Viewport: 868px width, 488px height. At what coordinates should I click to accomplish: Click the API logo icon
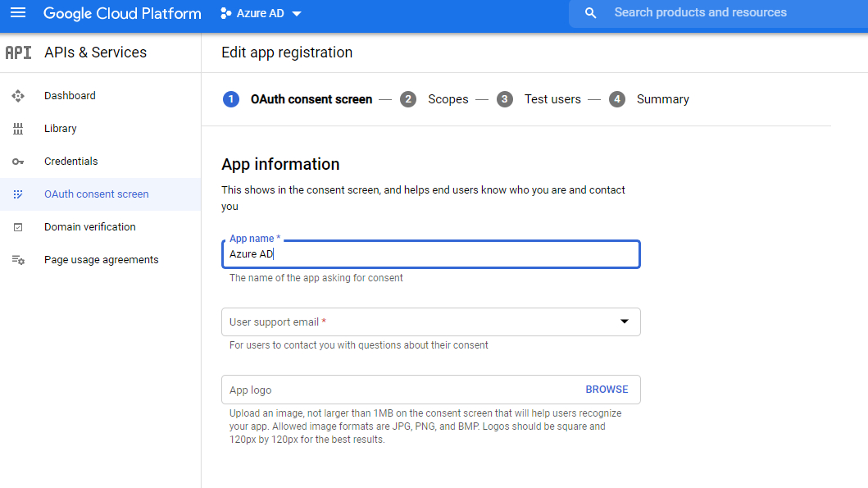pyautogui.click(x=18, y=52)
